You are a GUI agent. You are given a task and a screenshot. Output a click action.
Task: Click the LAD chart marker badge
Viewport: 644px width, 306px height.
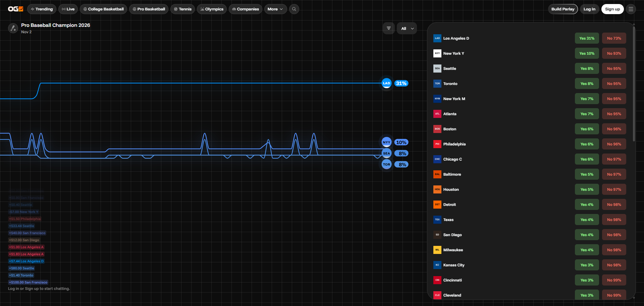(386, 83)
